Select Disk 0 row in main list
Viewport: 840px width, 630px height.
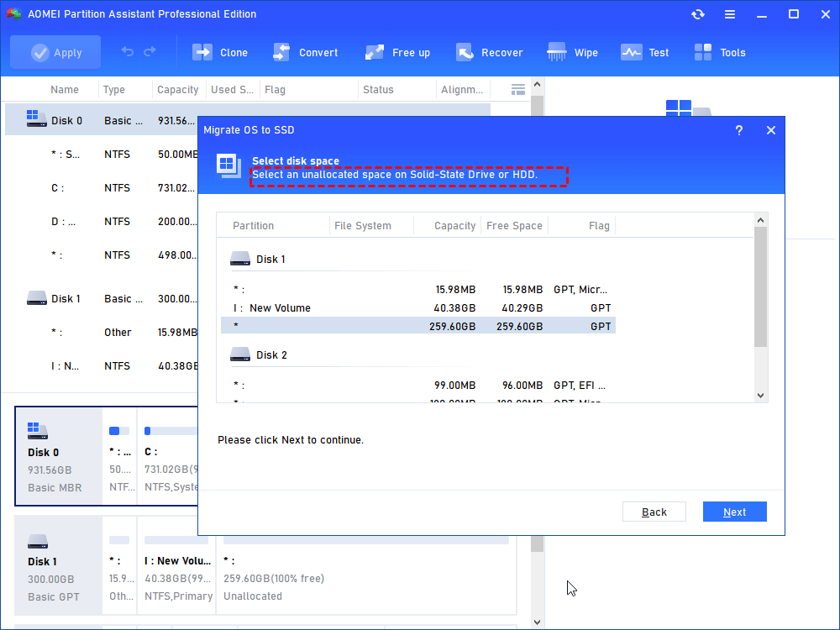tap(248, 120)
